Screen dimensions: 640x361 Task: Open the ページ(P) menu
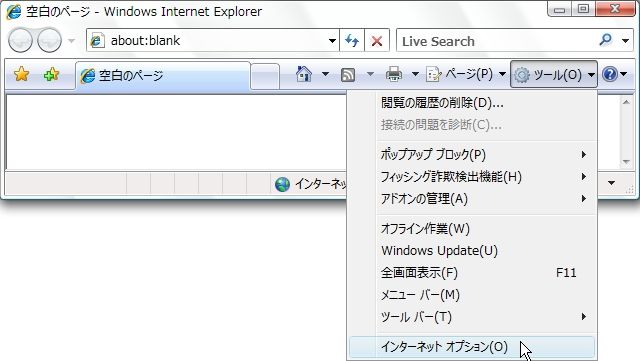(x=466, y=74)
